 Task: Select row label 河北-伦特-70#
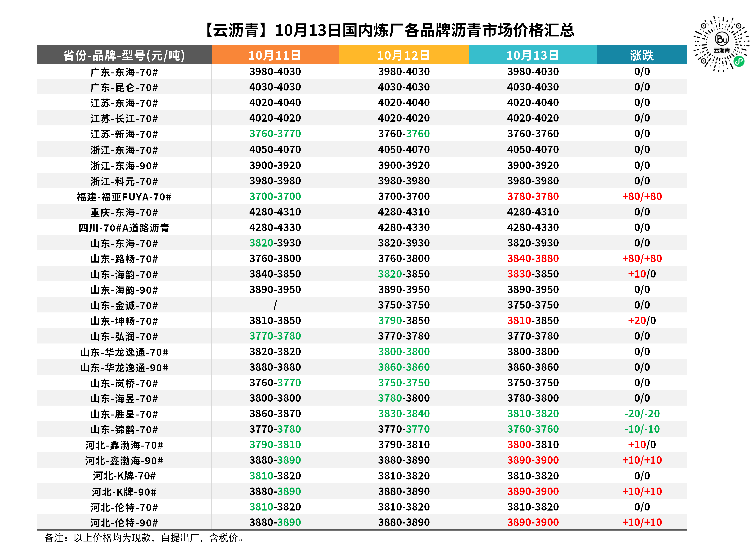click(124, 507)
